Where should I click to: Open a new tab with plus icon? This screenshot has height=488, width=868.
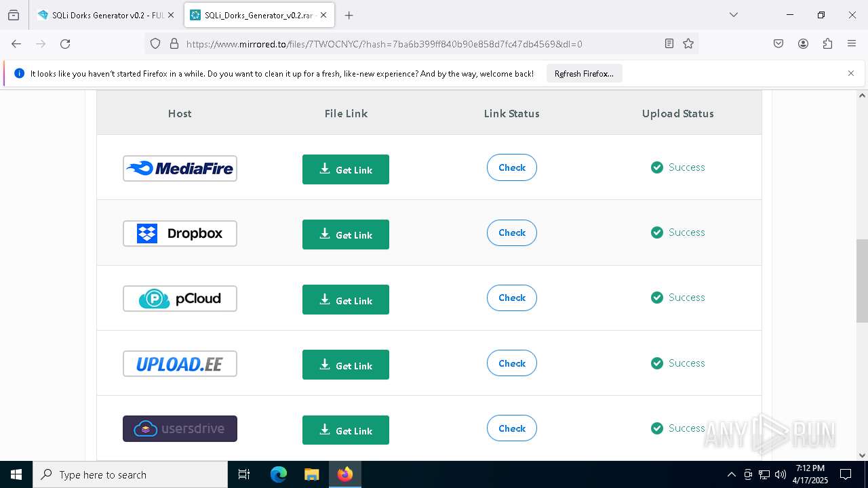tap(349, 15)
